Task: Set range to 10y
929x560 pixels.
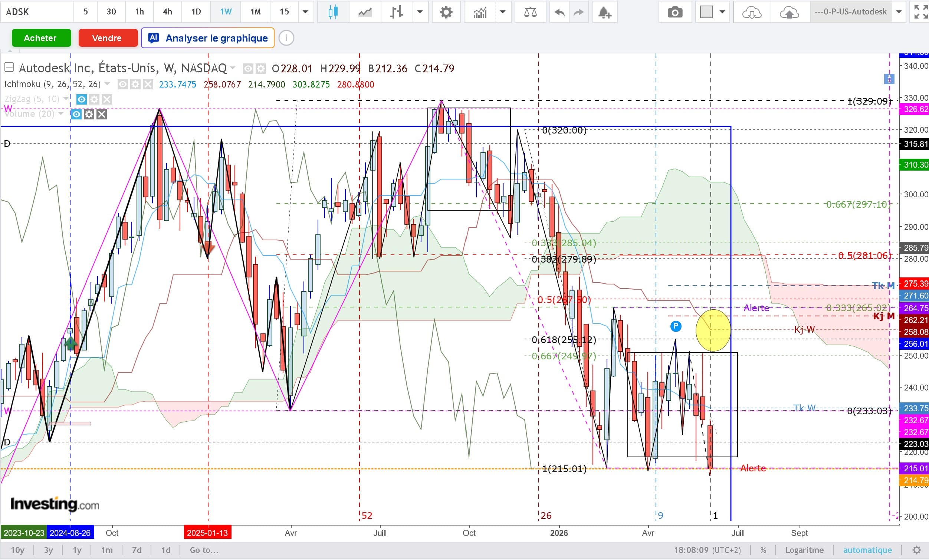Action: [17, 550]
